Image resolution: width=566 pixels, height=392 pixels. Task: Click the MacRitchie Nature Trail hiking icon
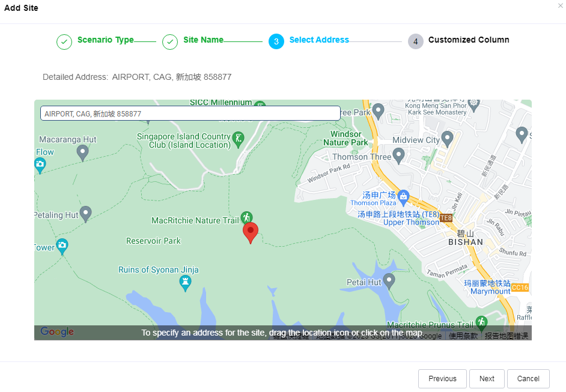(246, 217)
